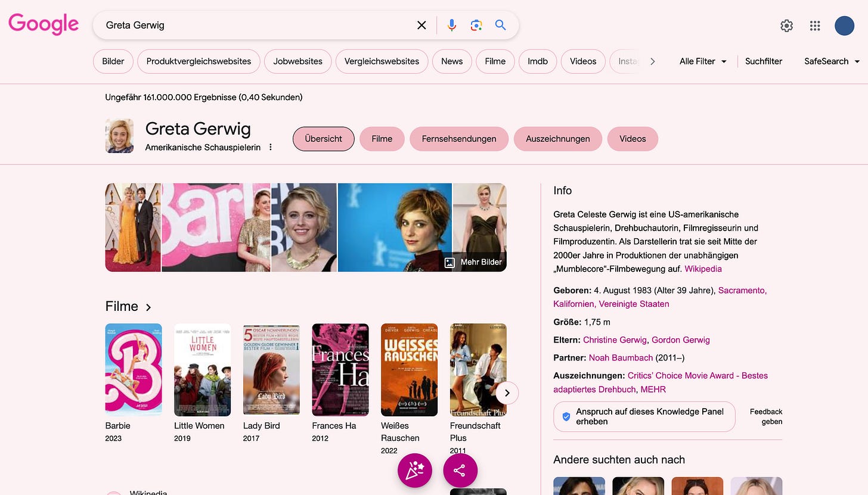Screen dimensions: 868x495
Task: Click into the Greta Gerwig search field
Action: [256, 25]
